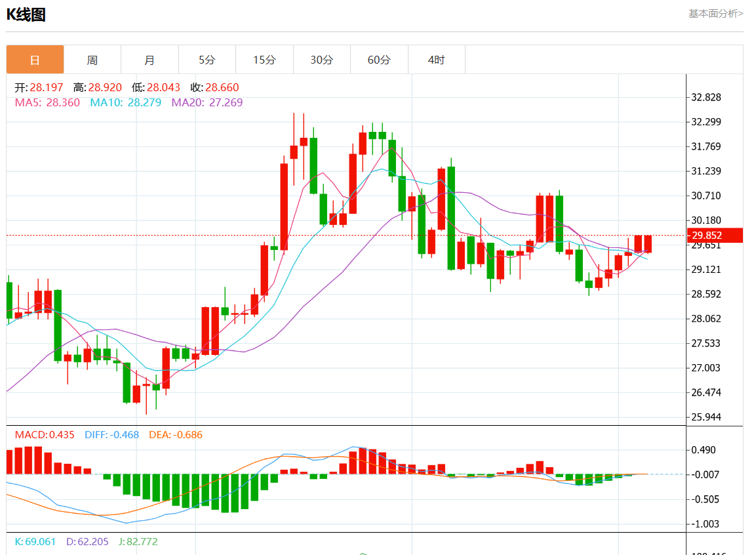Image resolution: width=756 pixels, height=555 pixels.
Task: Click the 31.769 price axis label
Action: coord(706,146)
